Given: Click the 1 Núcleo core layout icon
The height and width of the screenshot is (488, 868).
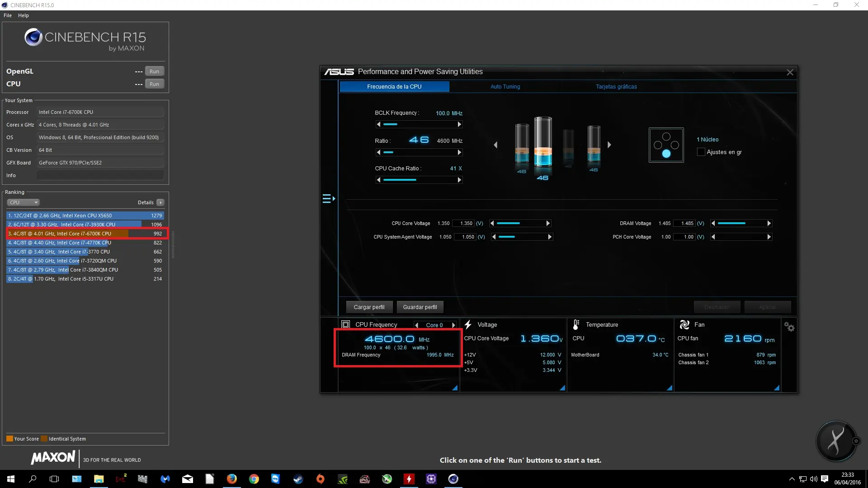Looking at the screenshot, I should tap(666, 145).
